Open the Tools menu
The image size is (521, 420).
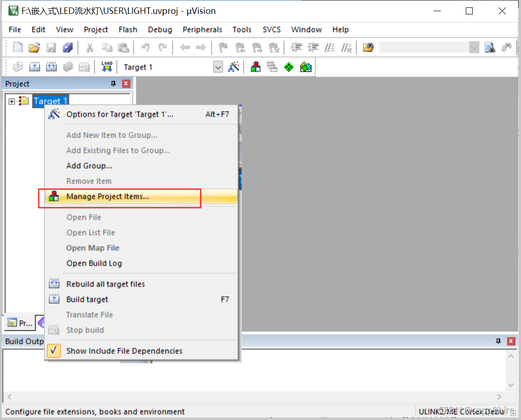(x=242, y=30)
